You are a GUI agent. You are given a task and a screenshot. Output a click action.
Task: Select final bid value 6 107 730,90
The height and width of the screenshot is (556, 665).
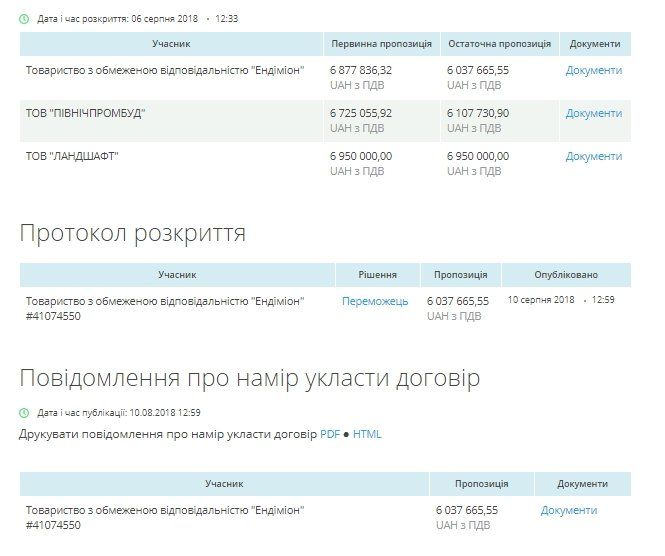point(478,114)
